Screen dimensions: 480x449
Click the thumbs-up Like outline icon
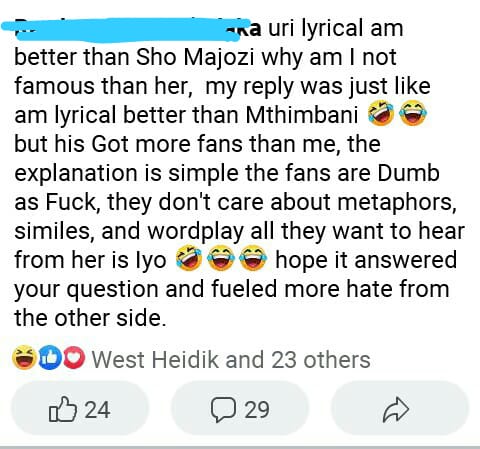(x=63, y=409)
